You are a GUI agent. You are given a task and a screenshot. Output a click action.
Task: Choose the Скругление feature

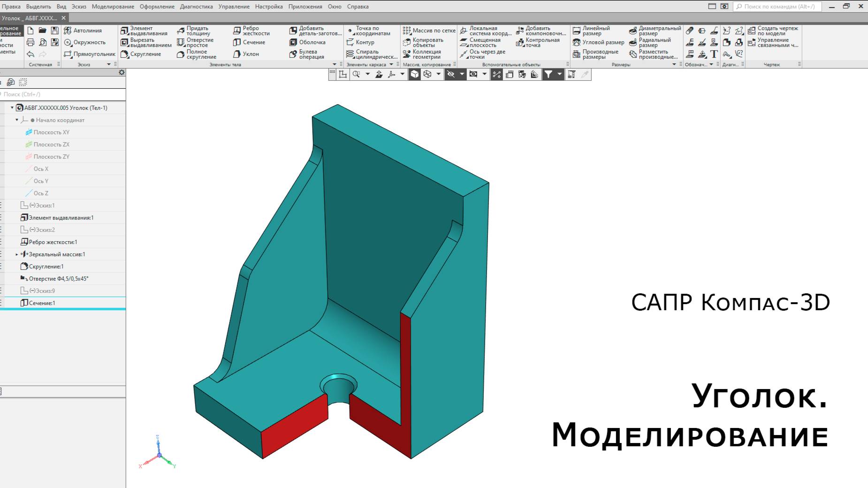(145, 54)
